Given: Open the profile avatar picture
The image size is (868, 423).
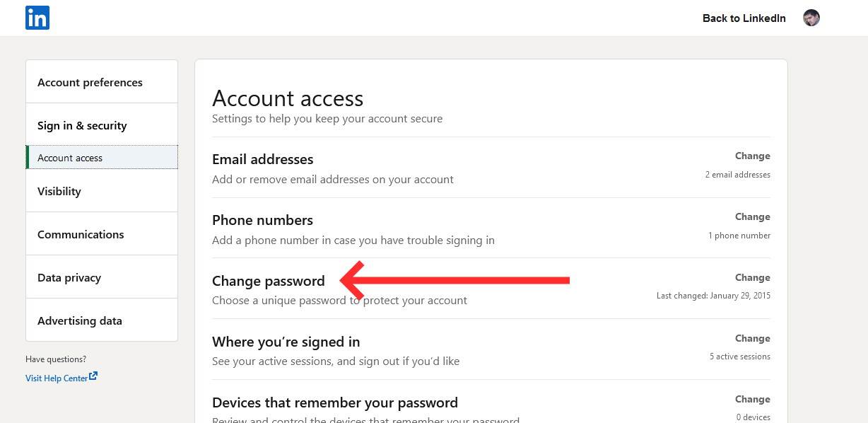Looking at the screenshot, I should pos(811,18).
